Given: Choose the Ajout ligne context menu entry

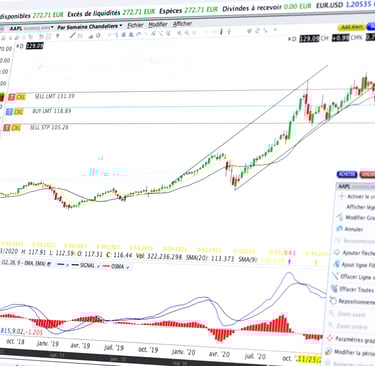Looking at the screenshot, I should [x=358, y=265].
